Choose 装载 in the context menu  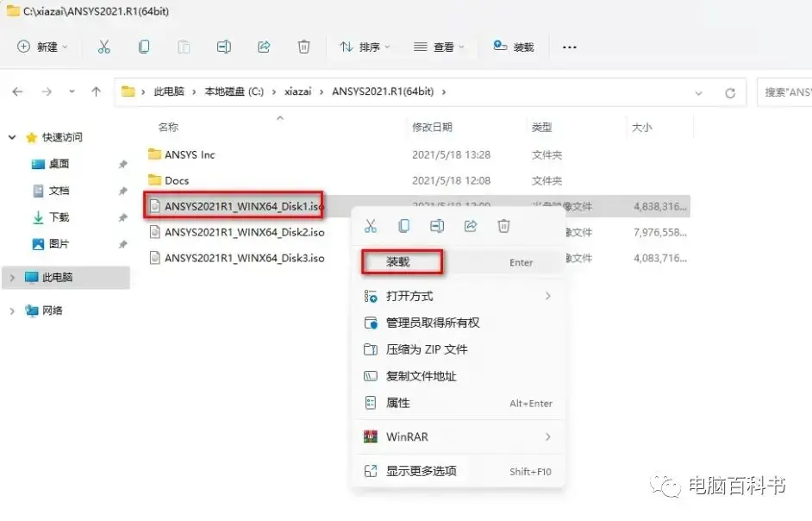pos(459,262)
